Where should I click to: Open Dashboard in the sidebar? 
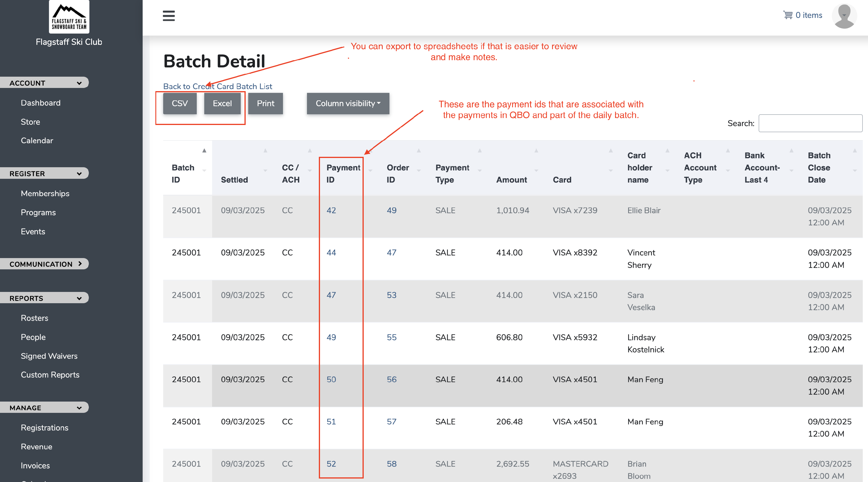pos(41,103)
